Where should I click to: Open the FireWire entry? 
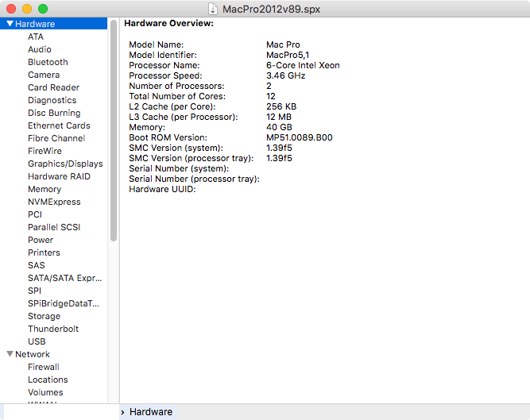[44, 151]
